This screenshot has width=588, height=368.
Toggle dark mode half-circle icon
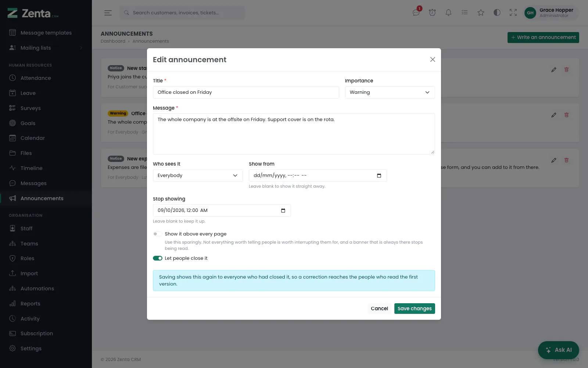497,13
